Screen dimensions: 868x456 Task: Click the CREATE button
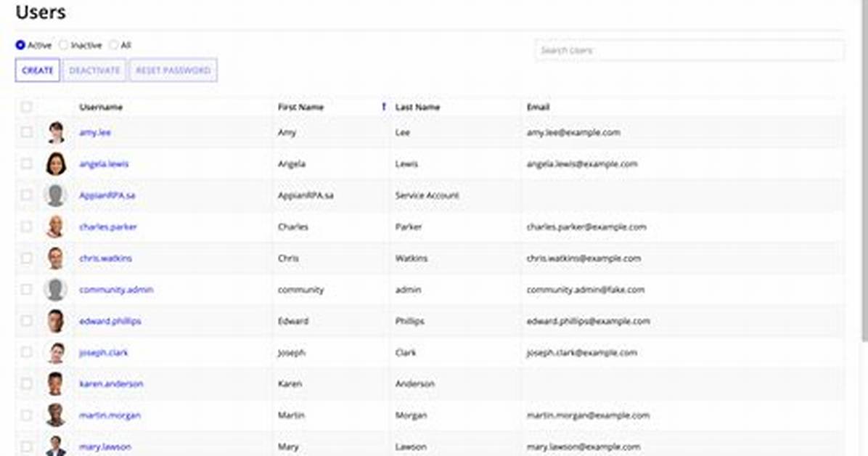click(37, 70)
